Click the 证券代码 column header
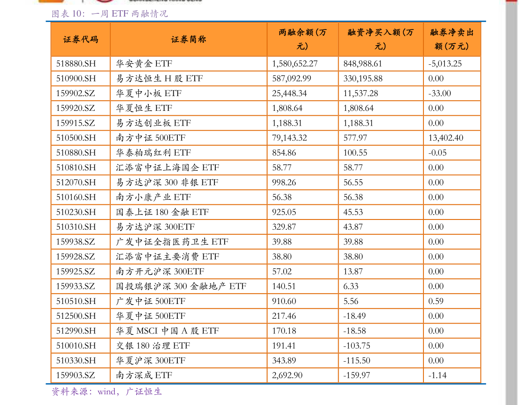This screenshot has height=405, width=532. (x=80, y=39)
